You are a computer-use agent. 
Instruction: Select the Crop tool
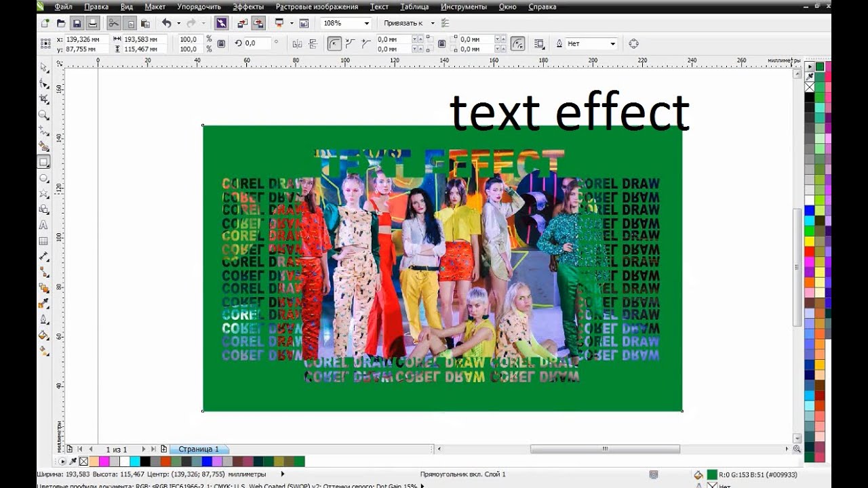[44, 99]
